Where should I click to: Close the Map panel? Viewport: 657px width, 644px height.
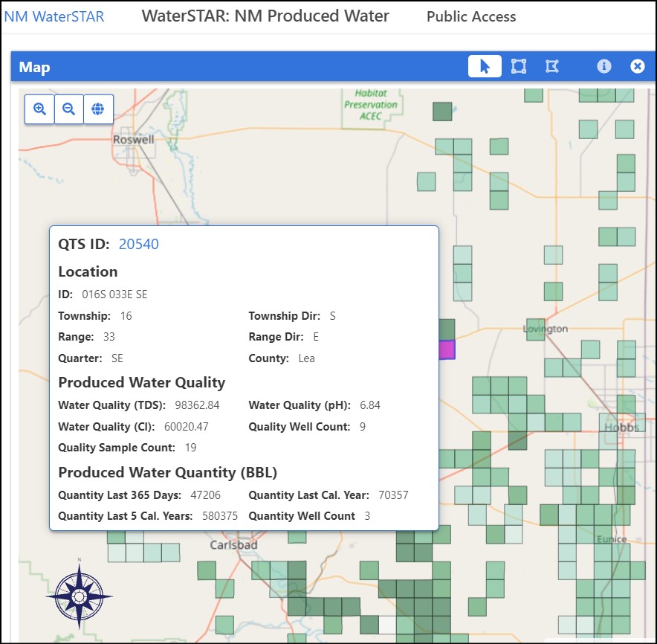638,66
